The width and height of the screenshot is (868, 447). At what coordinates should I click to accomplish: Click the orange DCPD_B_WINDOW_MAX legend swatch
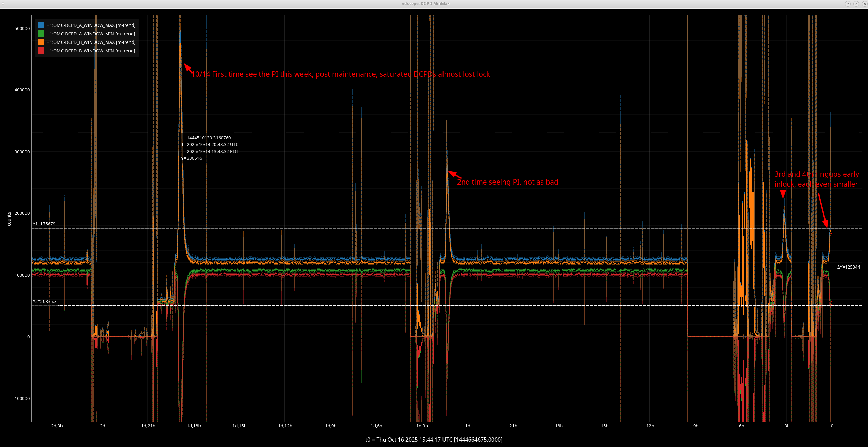point(41,42)
